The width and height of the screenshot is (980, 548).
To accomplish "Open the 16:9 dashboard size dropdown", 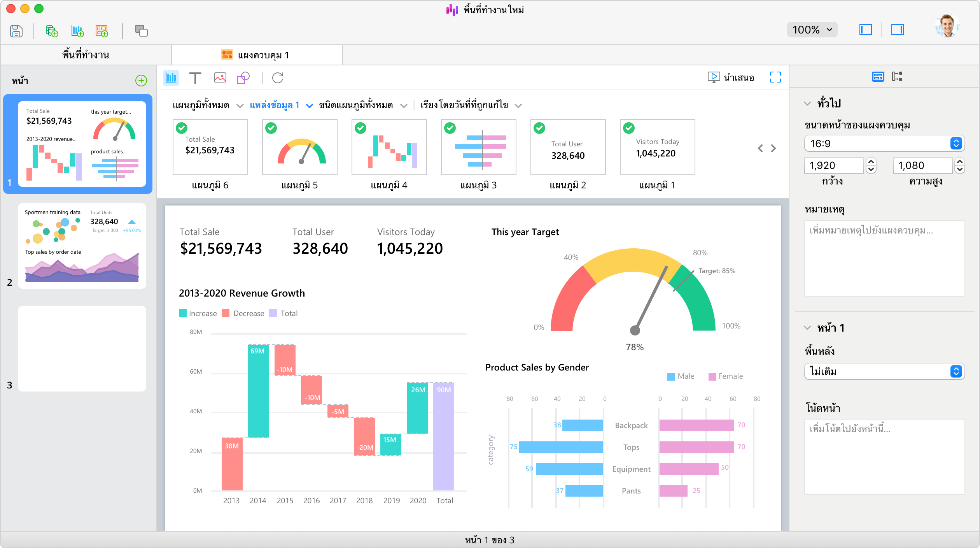I will tap(884, 144).
